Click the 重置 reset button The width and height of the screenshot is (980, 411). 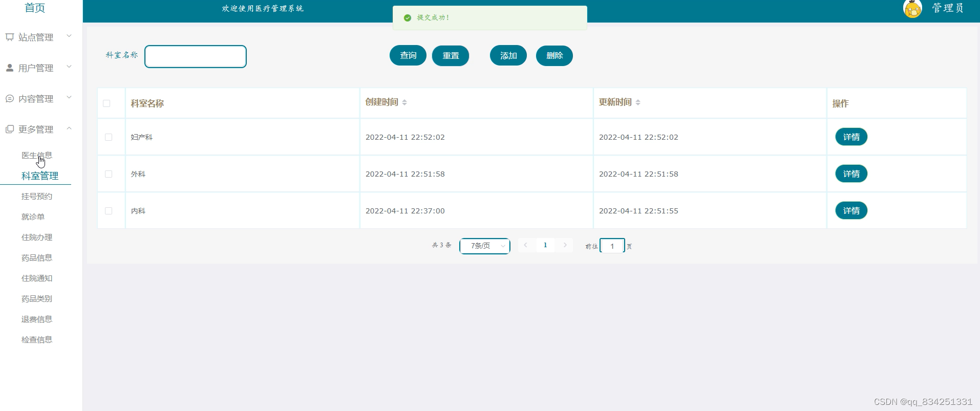pyautogui.click(x=451, y=56)
